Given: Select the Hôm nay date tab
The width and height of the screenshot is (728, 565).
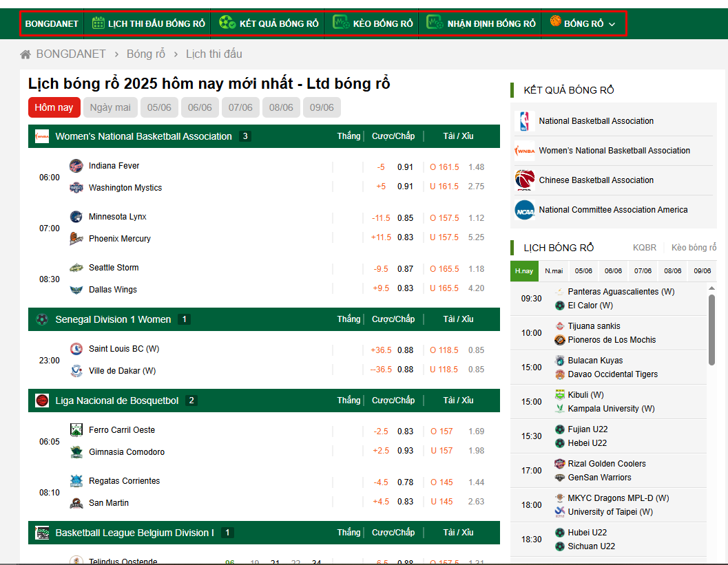Looking at the screenshot, I should 54,107.
